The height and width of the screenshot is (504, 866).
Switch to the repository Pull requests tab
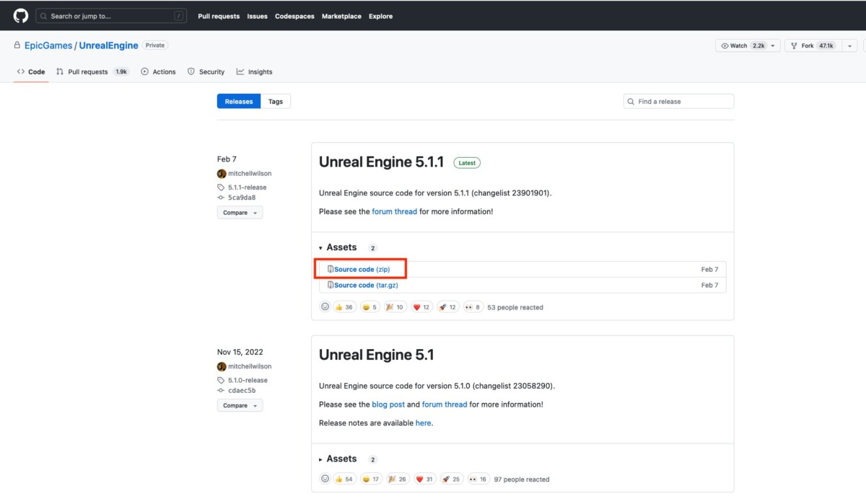[x=92, y=72]
